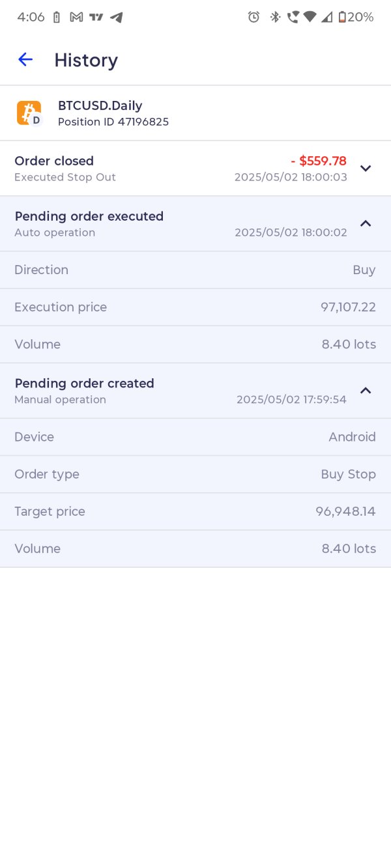Collapse the Pending order created section
Viewport: 391px width, 868px height.
tap(366, 391)
